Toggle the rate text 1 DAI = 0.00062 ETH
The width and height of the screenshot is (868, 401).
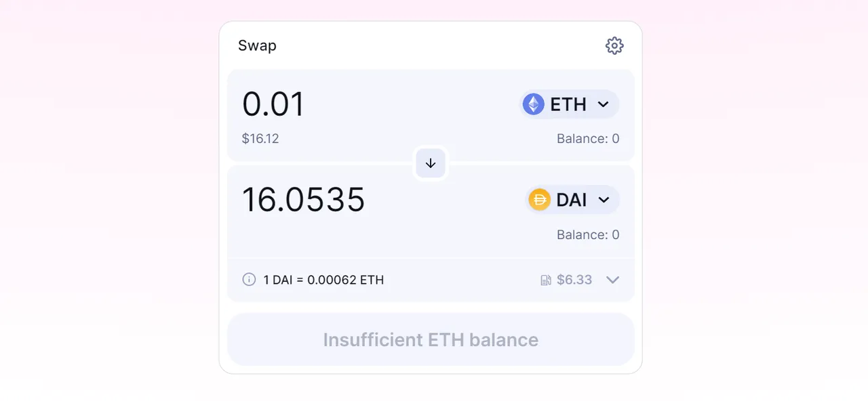pos(323,280)
